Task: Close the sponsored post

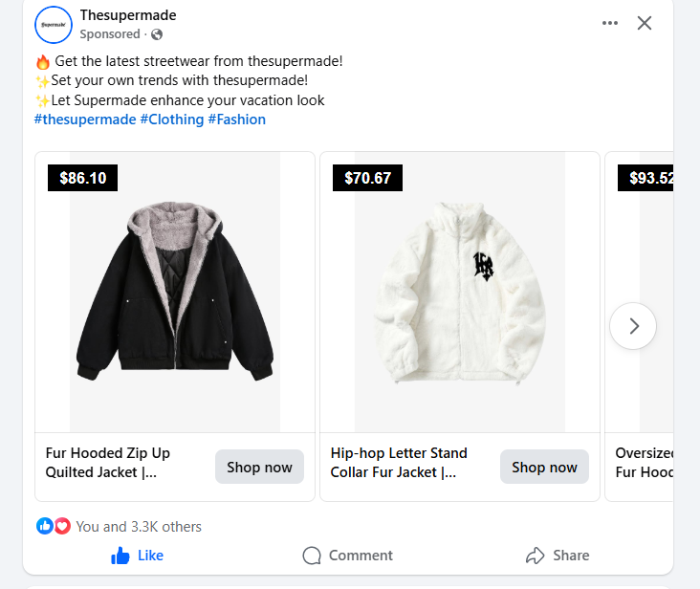Action: click(645, 23)
